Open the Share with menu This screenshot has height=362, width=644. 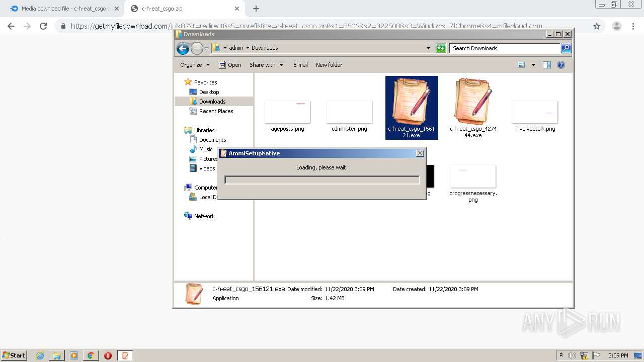(266, 65)
